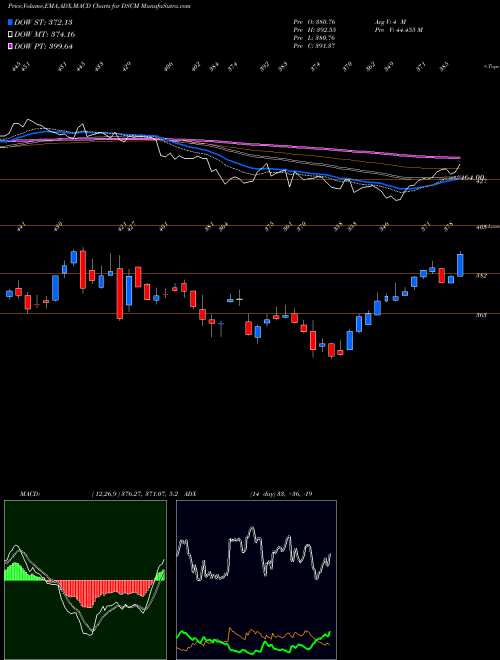Image resolution: width=500 pixels, height=660 pixels.
Task: Click the last tall blue candlestick
Action: pyautogui.click(x=460, y=265)
